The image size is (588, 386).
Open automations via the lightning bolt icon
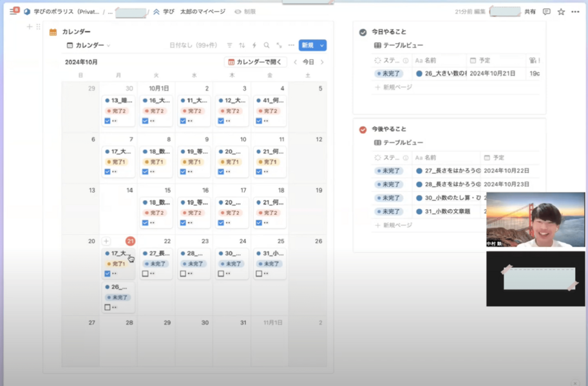[254, 46]
